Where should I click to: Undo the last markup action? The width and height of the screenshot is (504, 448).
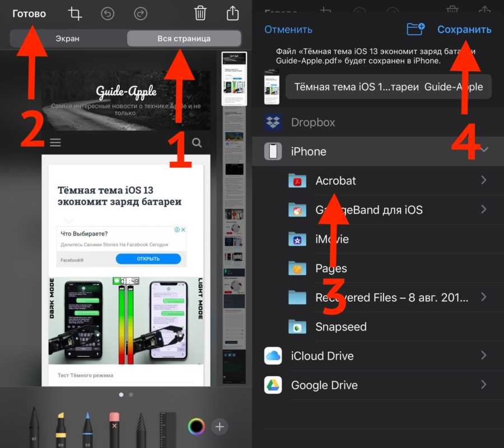click(x=108, y=14)
